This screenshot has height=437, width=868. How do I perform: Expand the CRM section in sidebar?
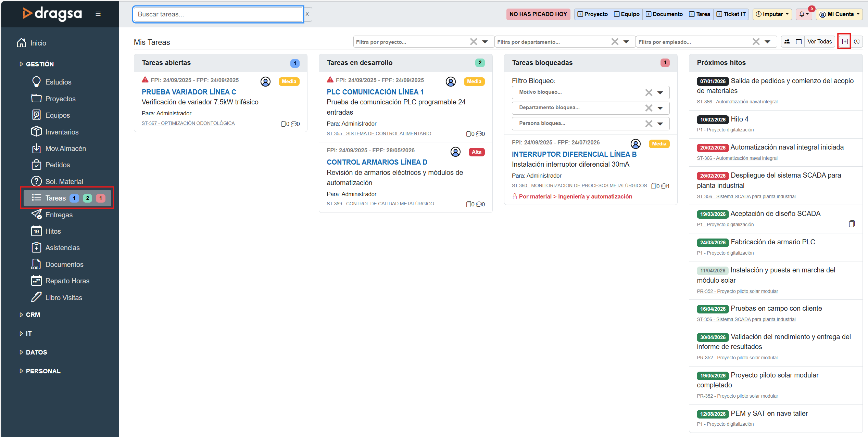[33, 314]
